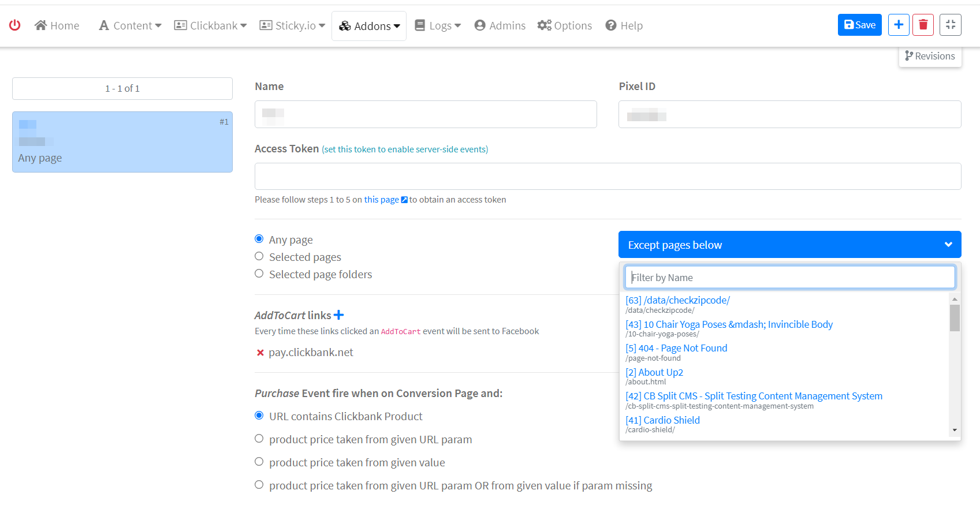Add a new AddToCart link with plus icon
Screen dimensions: 980x520
click(339, 315)
